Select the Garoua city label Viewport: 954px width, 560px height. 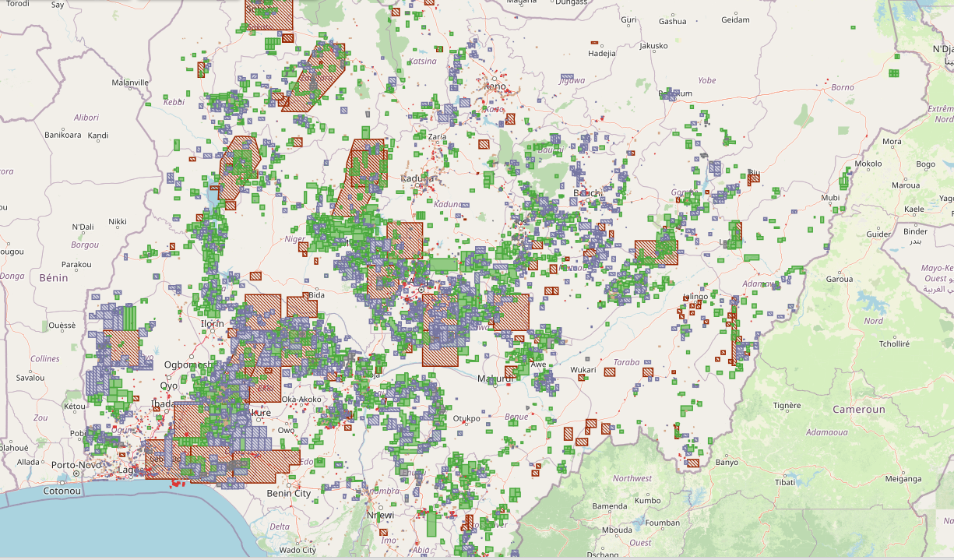pyautogui.click(x=840, y=279)
